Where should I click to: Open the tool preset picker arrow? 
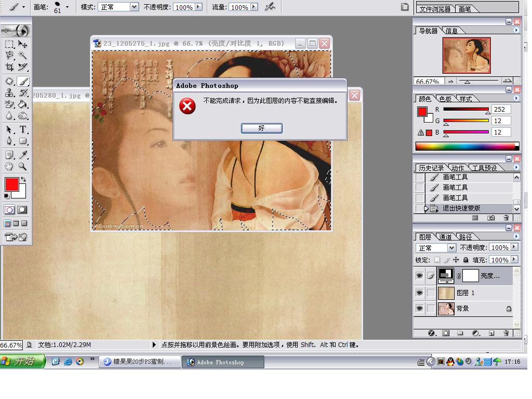pyautogui.click(x=23, y=7)
